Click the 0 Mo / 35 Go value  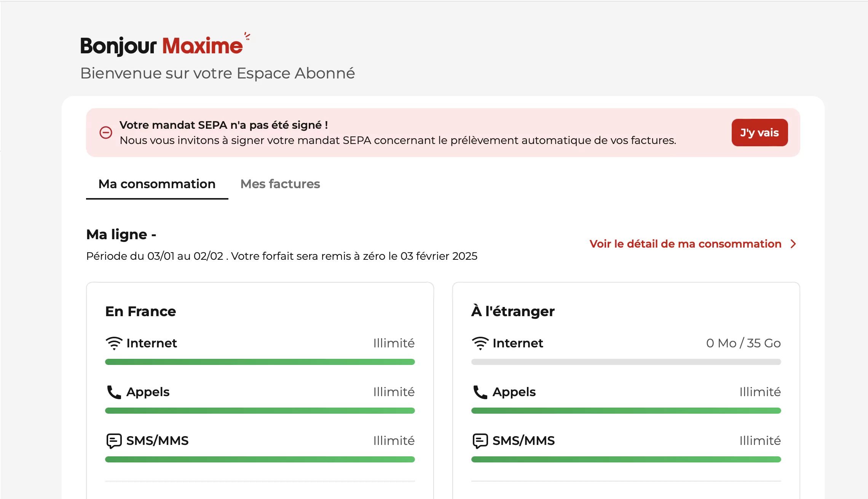(743, 343)
